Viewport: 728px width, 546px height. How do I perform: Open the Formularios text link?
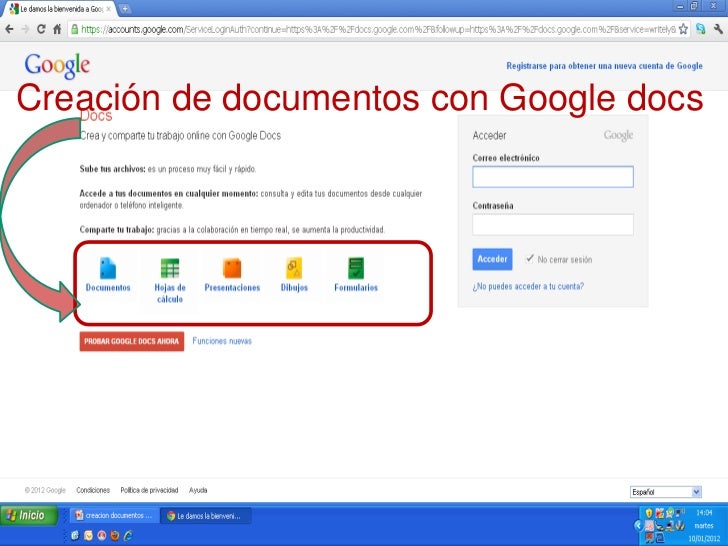click(356, 287)
